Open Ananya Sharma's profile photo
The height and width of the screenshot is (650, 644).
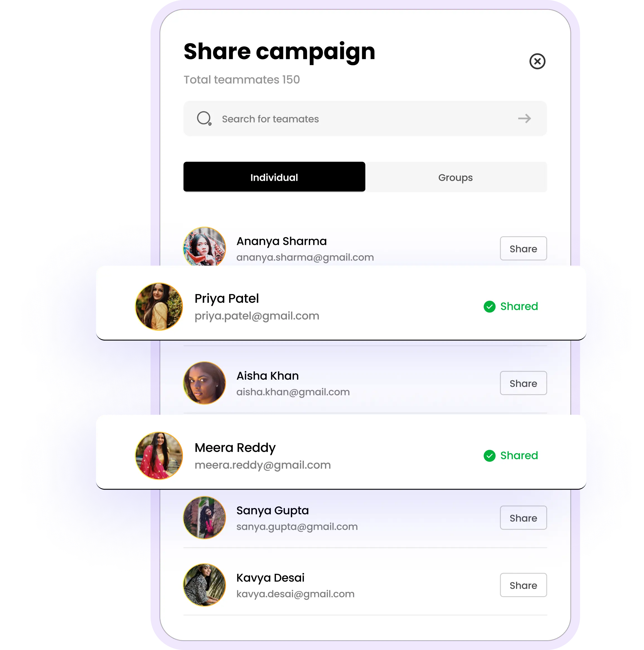coord(204,247)
